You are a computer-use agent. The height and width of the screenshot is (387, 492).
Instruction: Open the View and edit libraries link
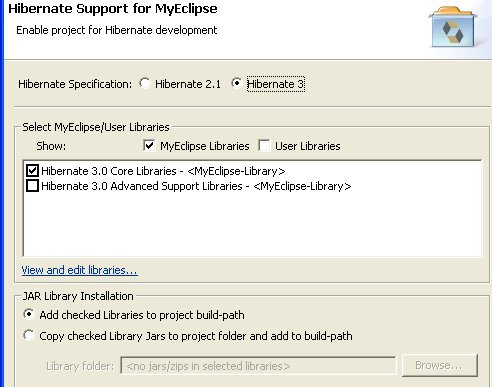point(79,270)
